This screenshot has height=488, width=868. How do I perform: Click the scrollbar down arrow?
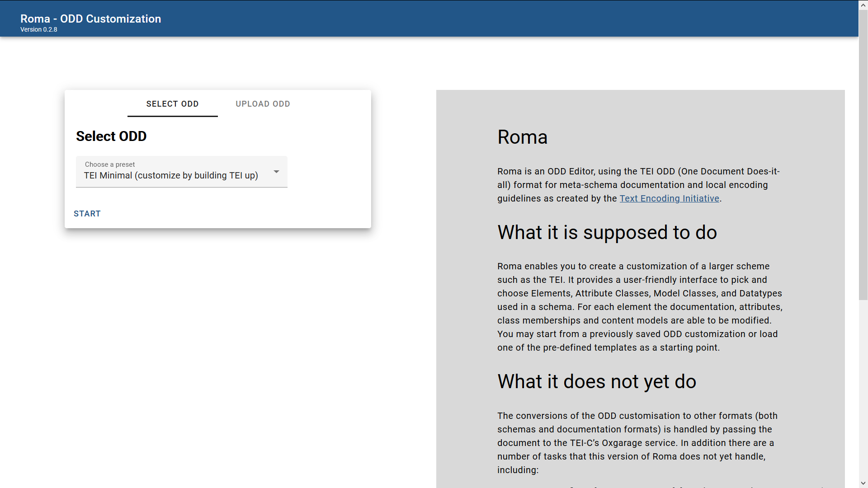coord(863,483)
